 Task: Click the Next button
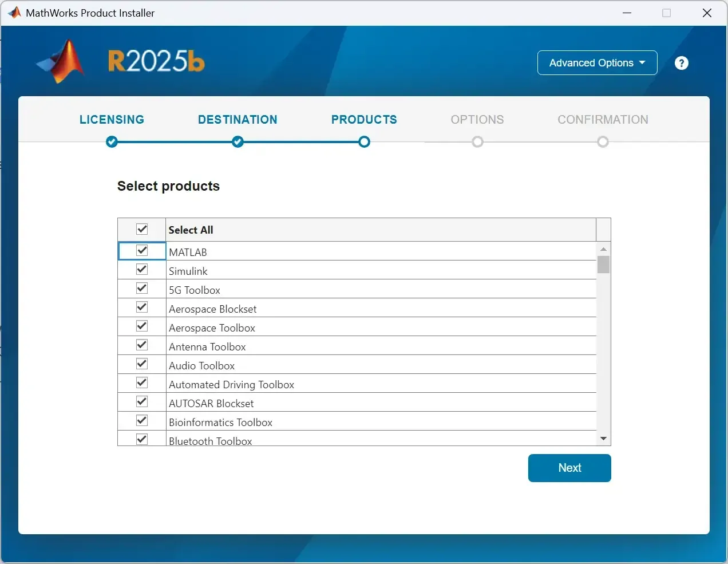pyautogui.click(x=569, y=468)
